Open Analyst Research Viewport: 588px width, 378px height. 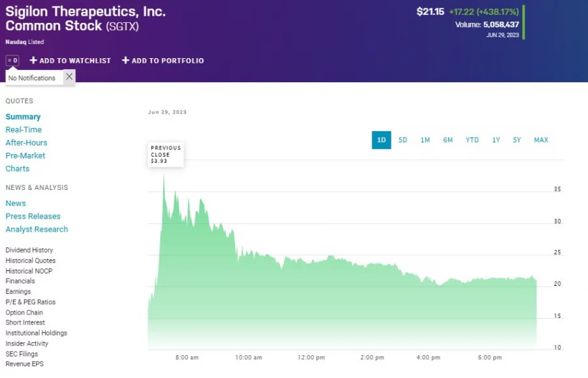coord(37,229)
